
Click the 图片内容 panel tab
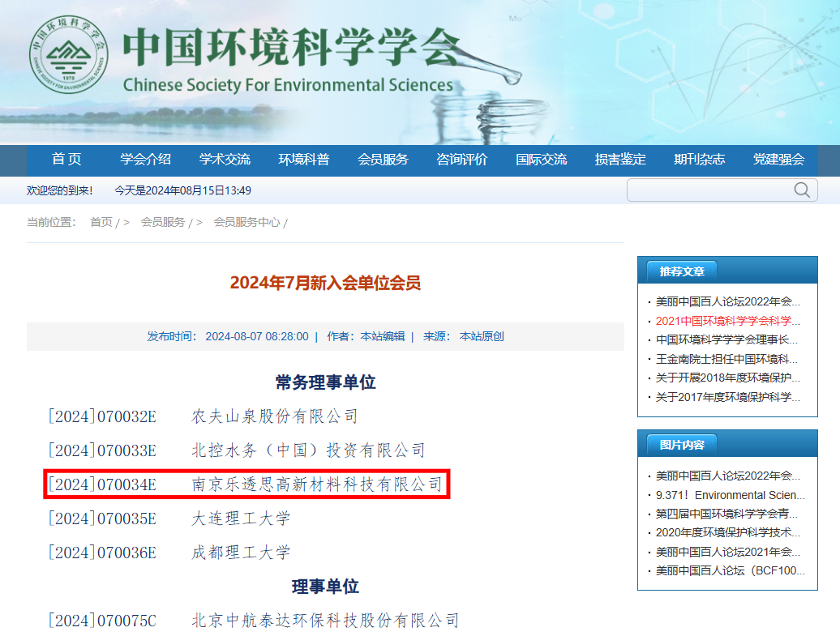point(682,445)
